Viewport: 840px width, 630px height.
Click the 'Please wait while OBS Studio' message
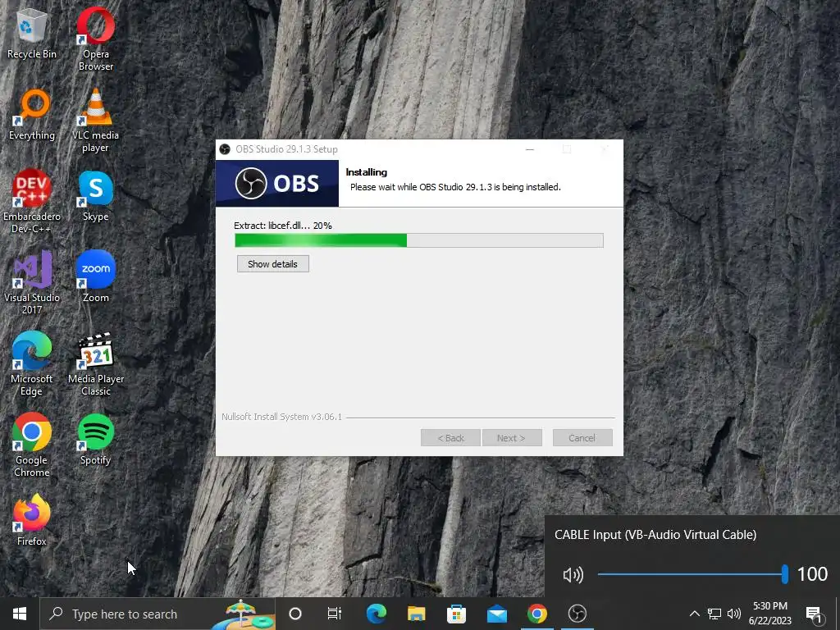(x=455, y=187)
